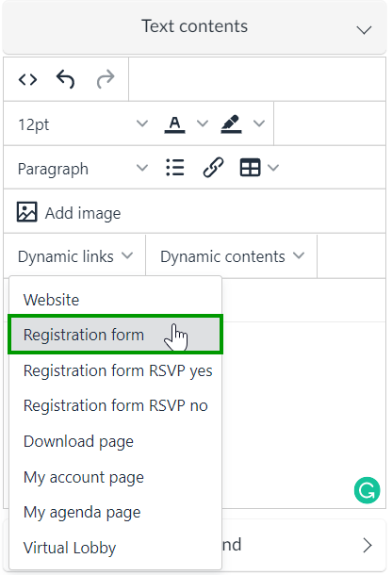Open the 12pt font size dropdown
This screenshot has width=392, height=575.
(x=83, y=124)
